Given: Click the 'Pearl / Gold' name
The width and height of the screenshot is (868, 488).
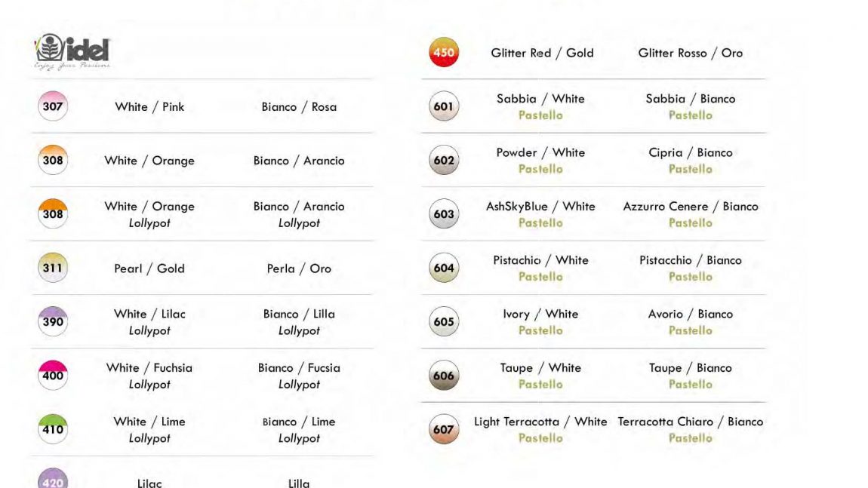Looking at the screenshot, I should [149, 269].
